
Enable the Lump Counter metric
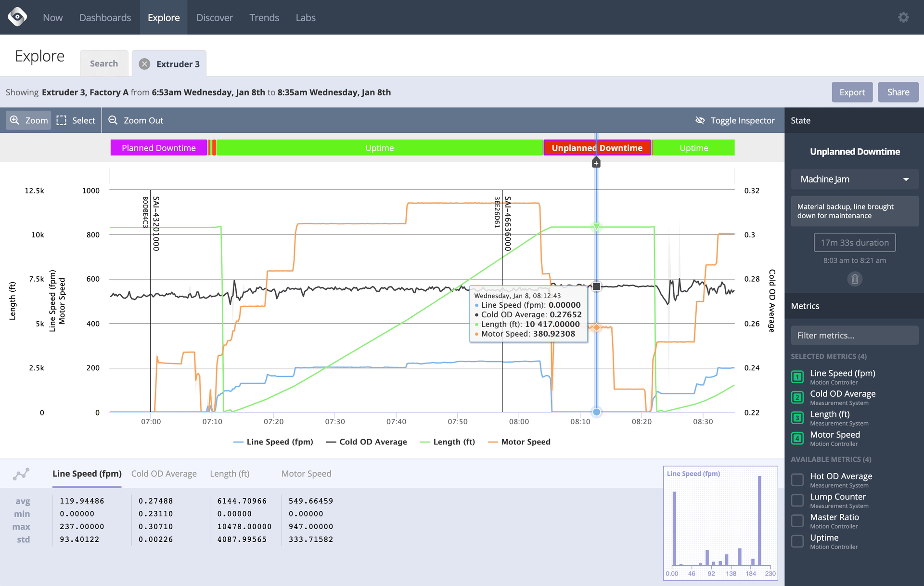[x=797, y=500]
